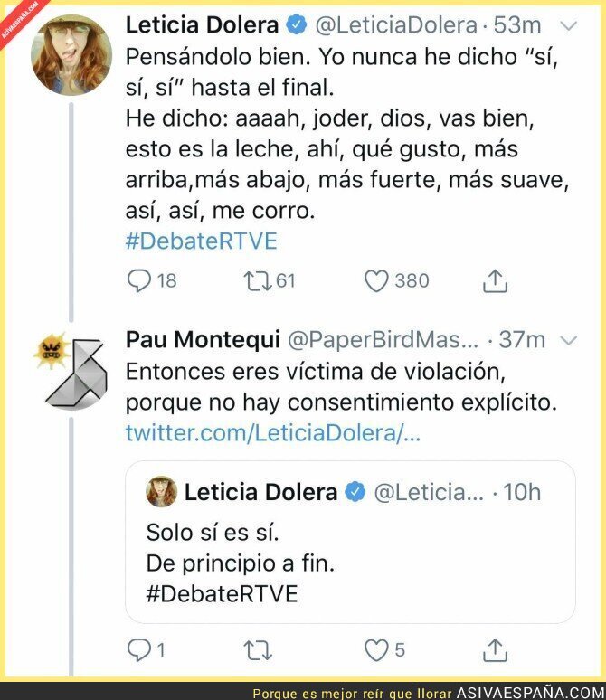The image size is (606, 700).
Task: View Leticia Dolera's large profile picture
Action: click(x=71, y=54)
